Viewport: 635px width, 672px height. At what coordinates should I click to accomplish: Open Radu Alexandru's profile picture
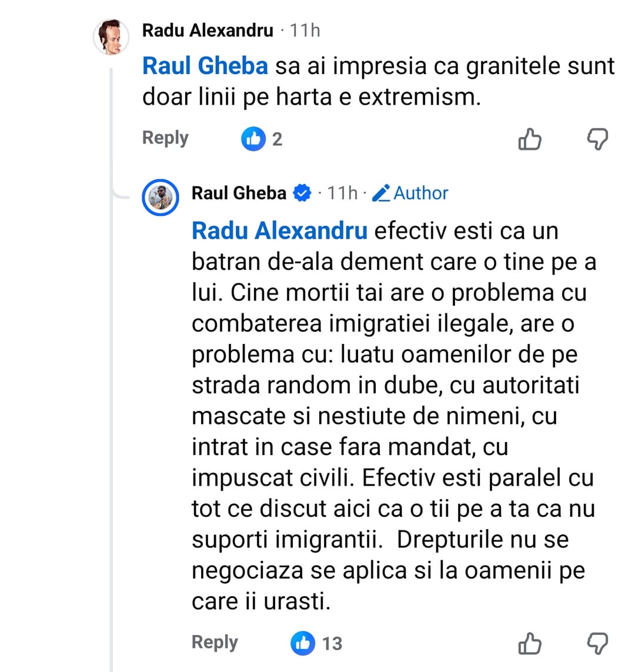tap(111, 36)
